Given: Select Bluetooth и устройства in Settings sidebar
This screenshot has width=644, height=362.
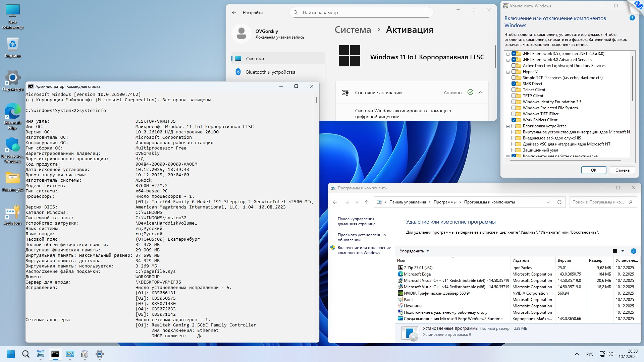Looking at the screenshot, I should click(270, 72).
